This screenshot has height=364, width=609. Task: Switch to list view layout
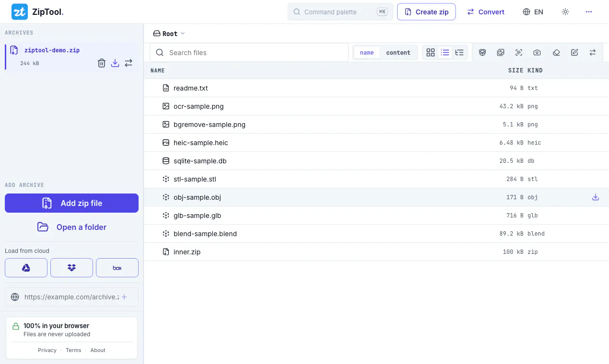(445, 53)
